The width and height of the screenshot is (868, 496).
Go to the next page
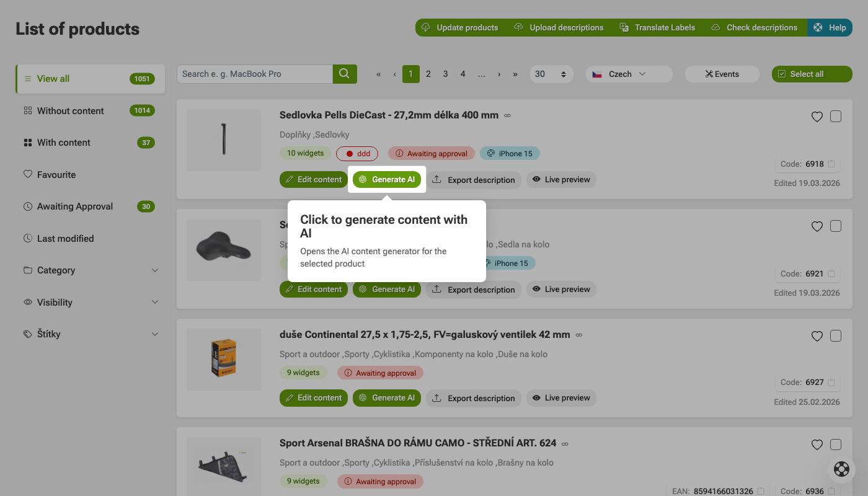point(499,74)
